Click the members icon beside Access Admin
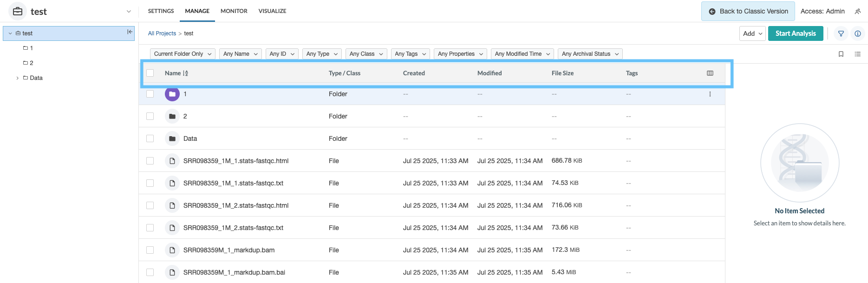This screenshot has width=868, height=283. [857, 11]
